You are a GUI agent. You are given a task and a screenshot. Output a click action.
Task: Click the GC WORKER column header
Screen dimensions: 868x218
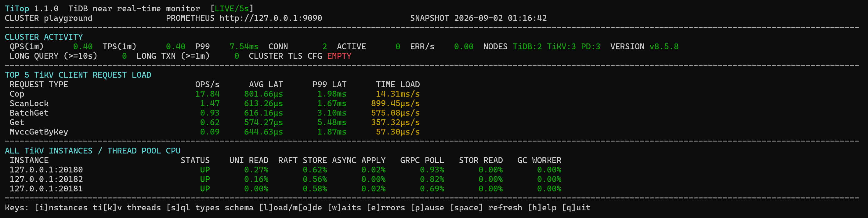(540, 160)
